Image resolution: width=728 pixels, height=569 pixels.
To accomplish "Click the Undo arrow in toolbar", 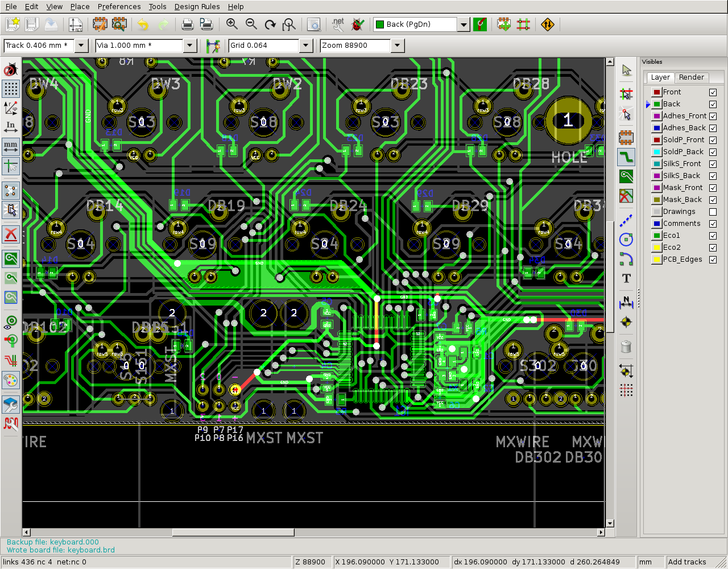I will (143, 24).
